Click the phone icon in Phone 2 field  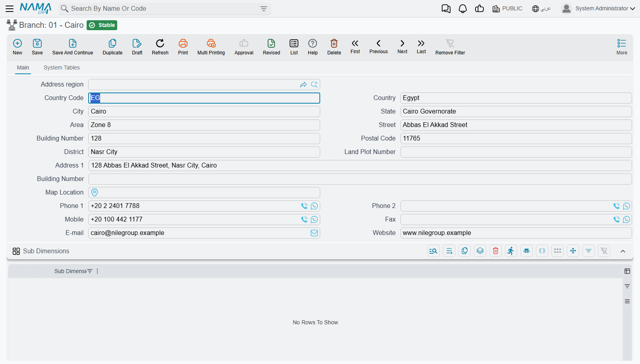click(617, 206)
